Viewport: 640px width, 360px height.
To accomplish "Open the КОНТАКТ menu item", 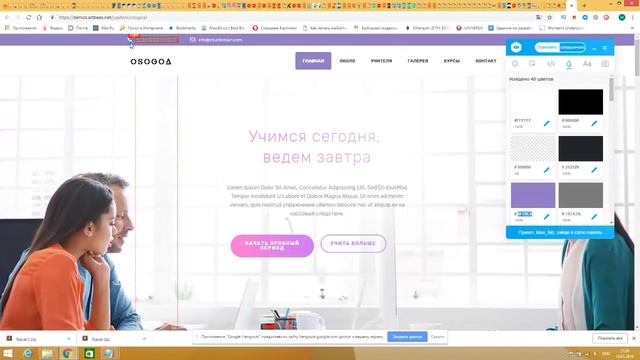I will point(486,61).
